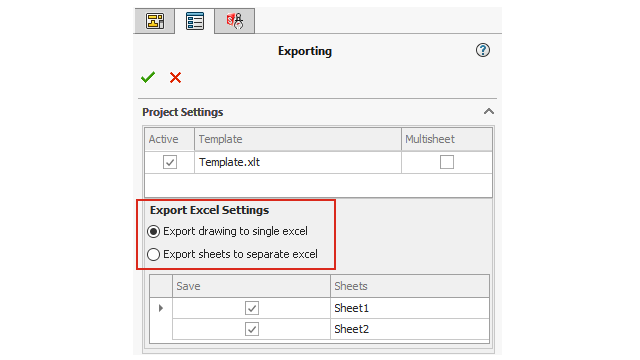Click the Active column header
Image resolution: width=640 pixels, height=360 pixels.
coord(170,139)
